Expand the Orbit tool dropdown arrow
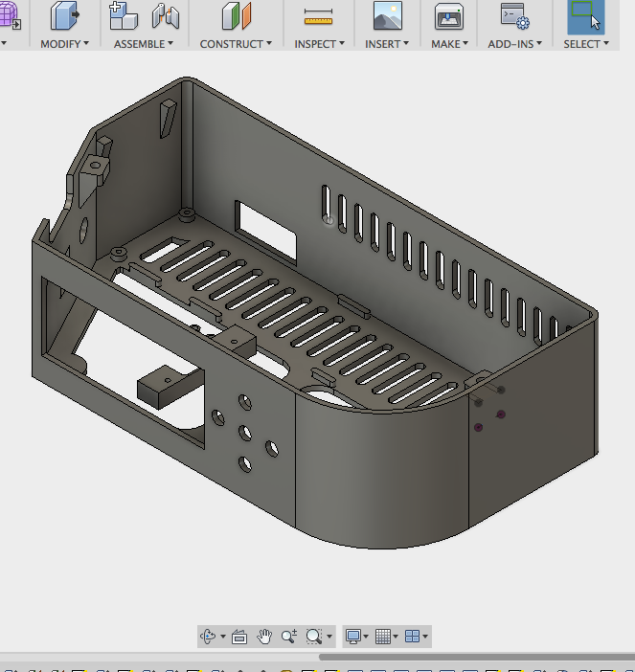Screen dimensions: 635x672 pos(223,637)
